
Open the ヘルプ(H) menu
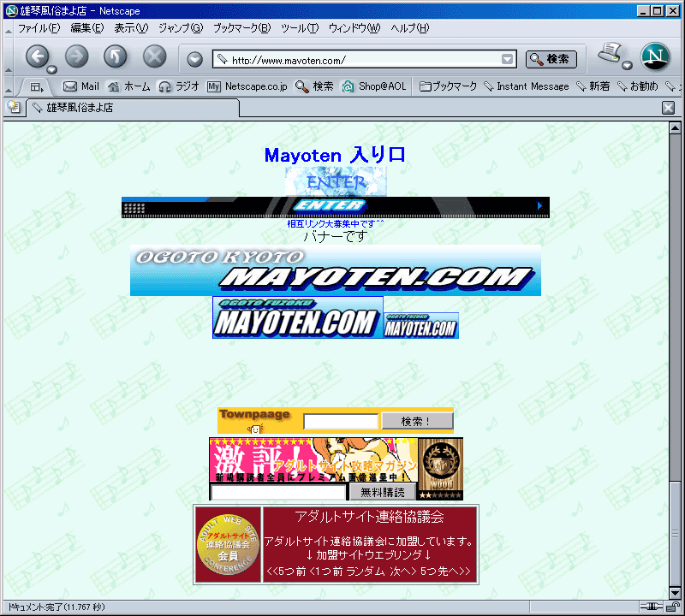click(x=410, y=28)
